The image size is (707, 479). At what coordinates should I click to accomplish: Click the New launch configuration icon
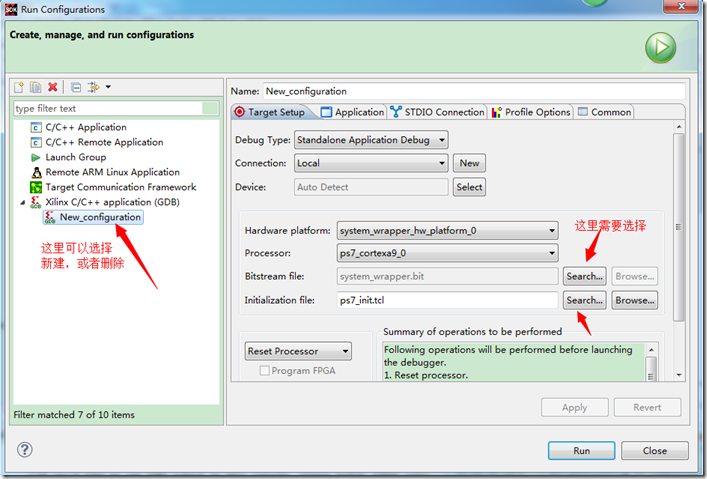(x=20, y=88)
